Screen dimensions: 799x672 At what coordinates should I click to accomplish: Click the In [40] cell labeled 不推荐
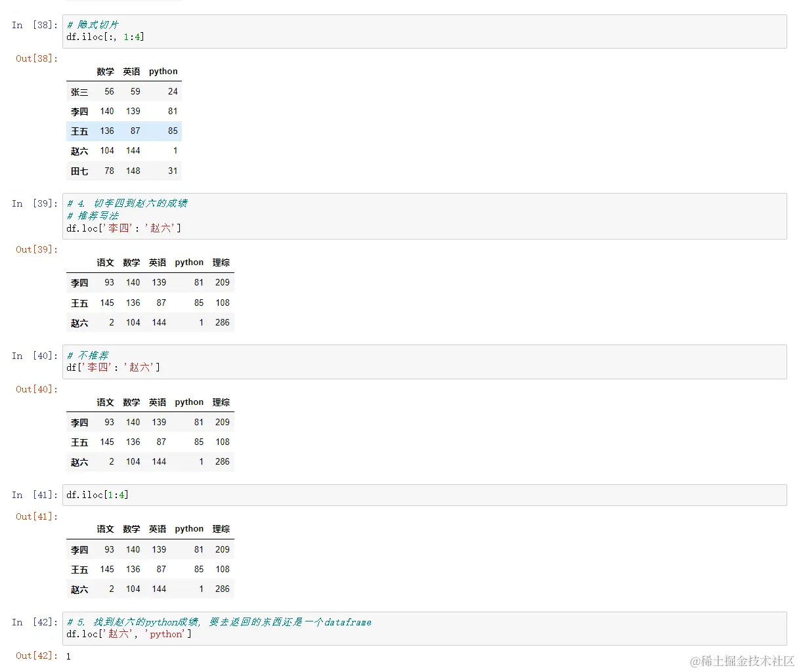point(425,362)
